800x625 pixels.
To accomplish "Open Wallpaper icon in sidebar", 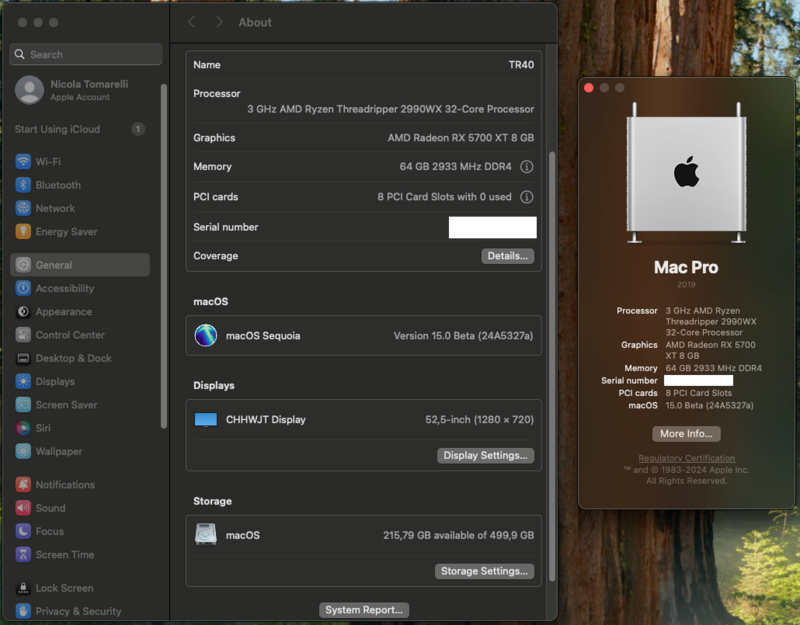I will pos(23,452).
